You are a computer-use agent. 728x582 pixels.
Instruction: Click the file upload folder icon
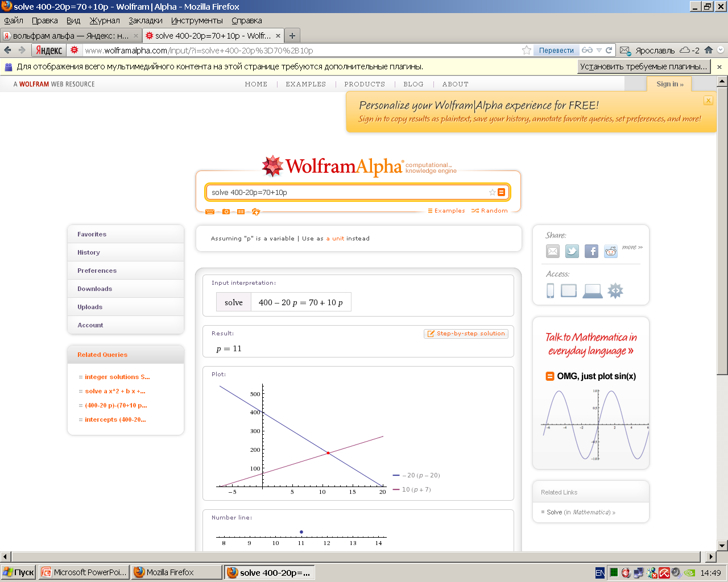point(256,211)
